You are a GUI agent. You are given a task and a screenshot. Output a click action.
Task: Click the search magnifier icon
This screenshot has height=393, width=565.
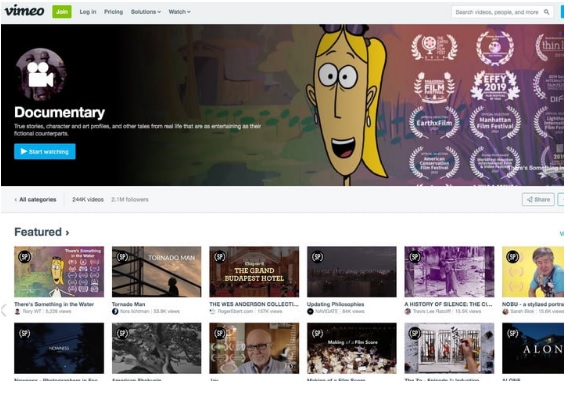pyautogui.click(x=546, y=12)
